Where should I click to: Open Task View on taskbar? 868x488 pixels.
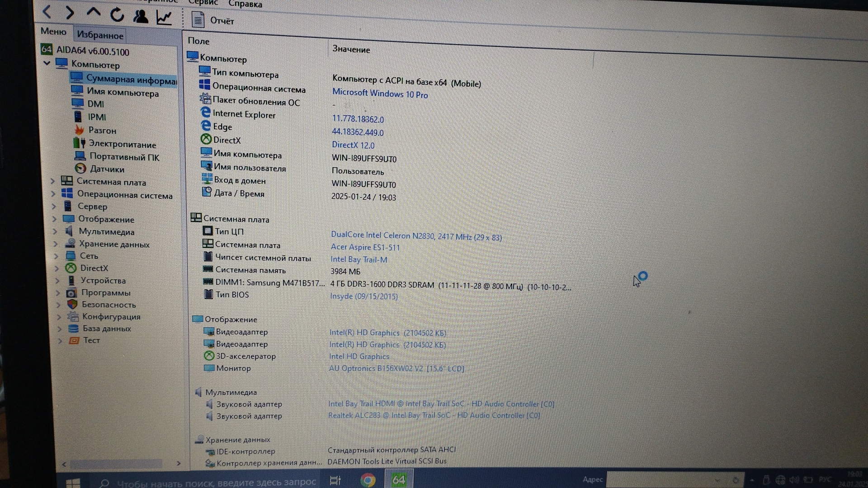coord(335,481)
